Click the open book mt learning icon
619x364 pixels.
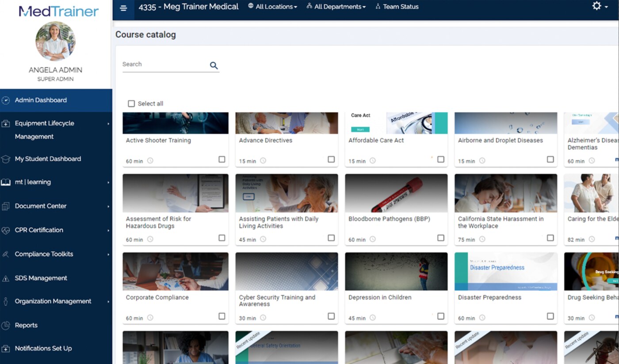6,182
